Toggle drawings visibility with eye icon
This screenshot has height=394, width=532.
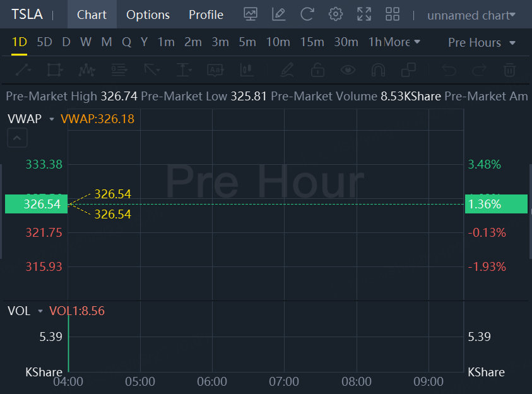(x=347, y=69)
